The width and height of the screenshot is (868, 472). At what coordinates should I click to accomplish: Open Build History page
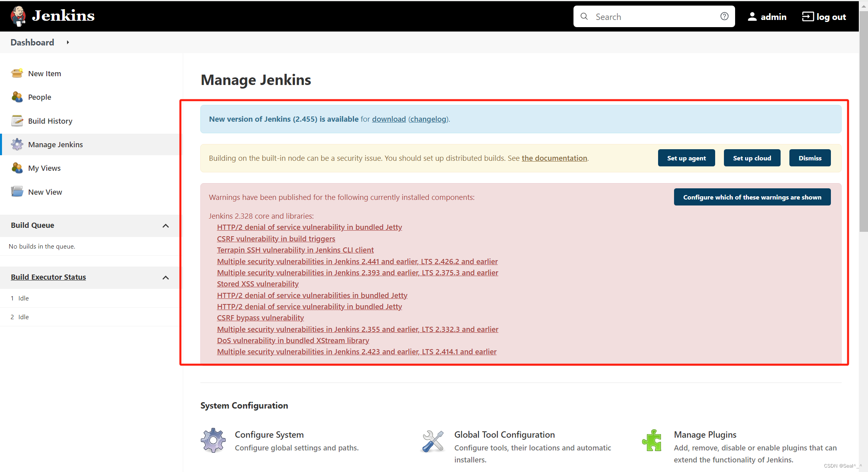click(x=50, y=120)
